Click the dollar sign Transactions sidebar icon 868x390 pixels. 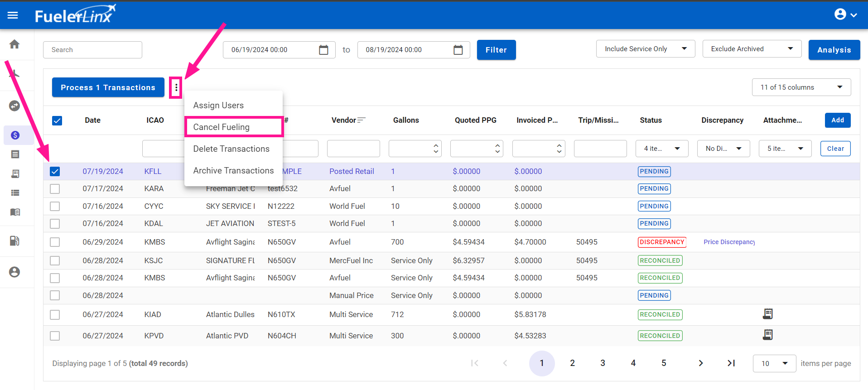point(15,135)
